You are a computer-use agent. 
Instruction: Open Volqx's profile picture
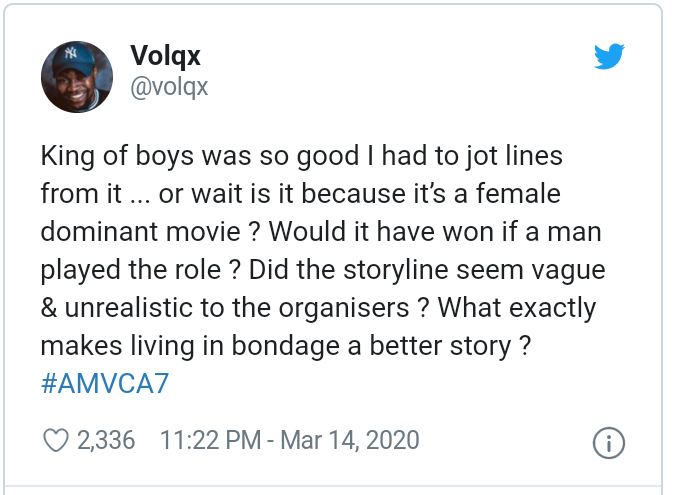pos(76,76)
